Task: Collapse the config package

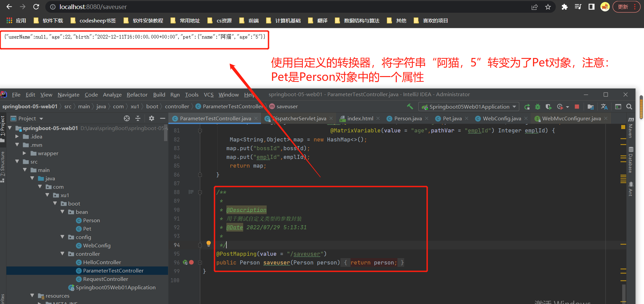Action: click(x=62, y=237)
